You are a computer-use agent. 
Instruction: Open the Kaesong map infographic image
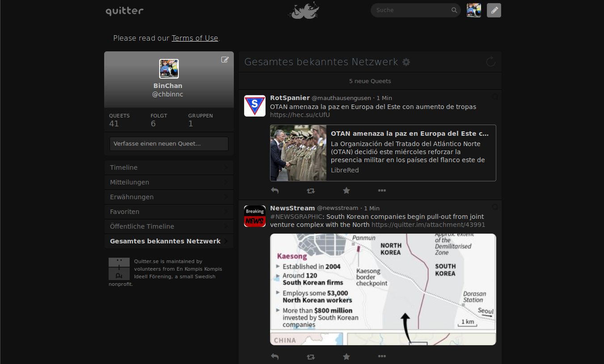pos(383,289)
